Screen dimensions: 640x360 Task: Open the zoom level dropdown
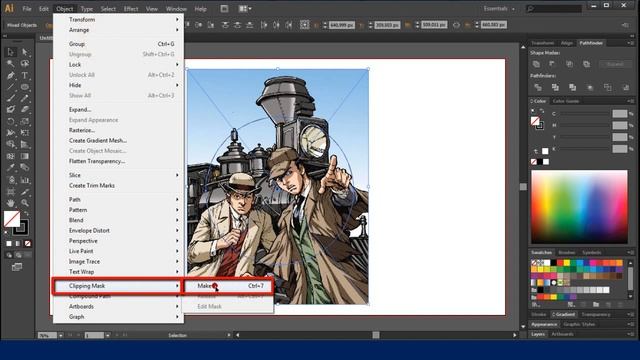click(x=61, y=336)
